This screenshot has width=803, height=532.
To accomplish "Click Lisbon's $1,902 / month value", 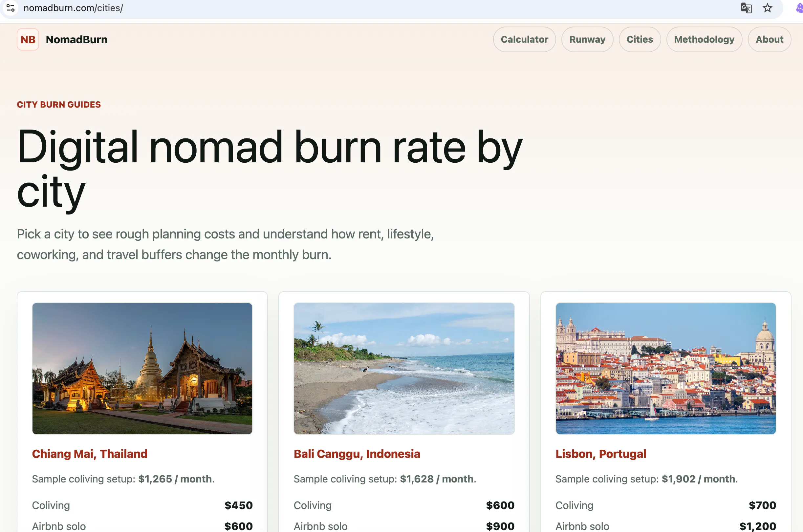I will (698, 479).
